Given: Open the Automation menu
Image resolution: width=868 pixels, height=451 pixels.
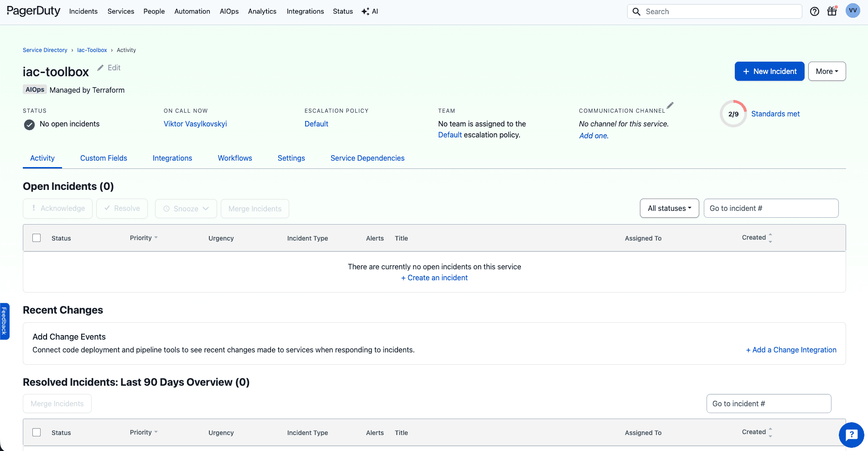Looking at the screenshot, I should [x=192, y=11].
